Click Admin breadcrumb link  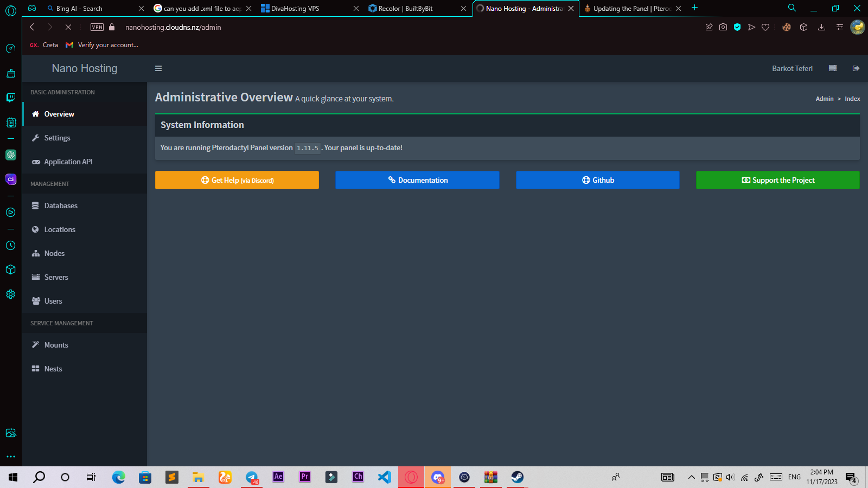click(825, 99)
